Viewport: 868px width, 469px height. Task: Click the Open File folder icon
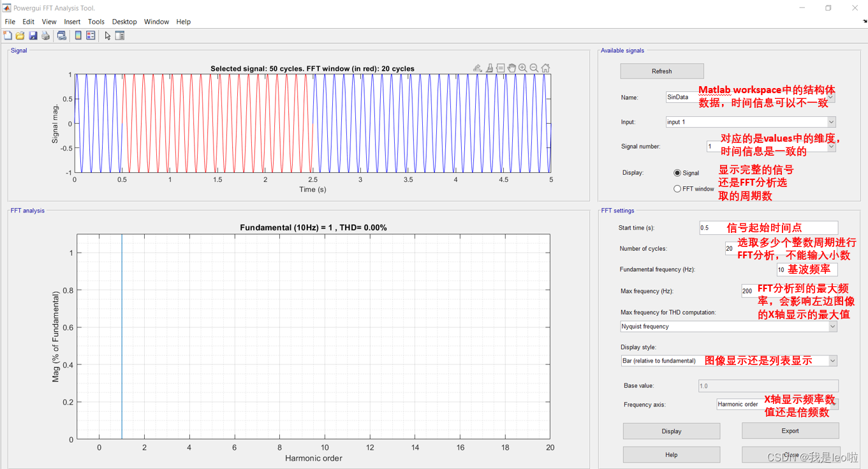coord(20,36)
